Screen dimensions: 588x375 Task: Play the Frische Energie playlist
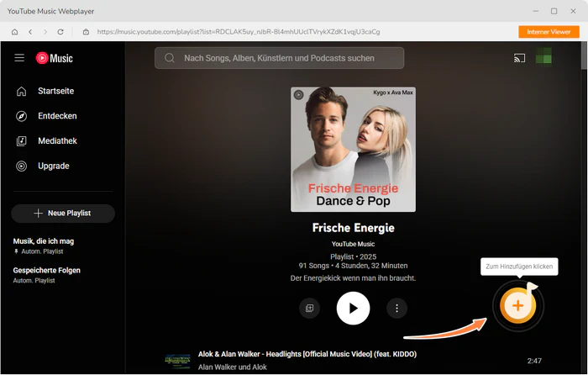(x=353, y=309)
